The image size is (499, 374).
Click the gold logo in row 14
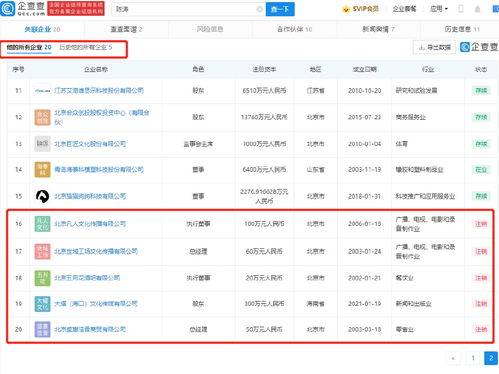click(x=42, y=169)
